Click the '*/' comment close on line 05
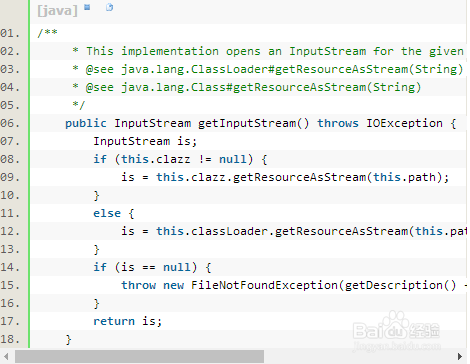Viewport: 470px width, 364px height. 79,105
